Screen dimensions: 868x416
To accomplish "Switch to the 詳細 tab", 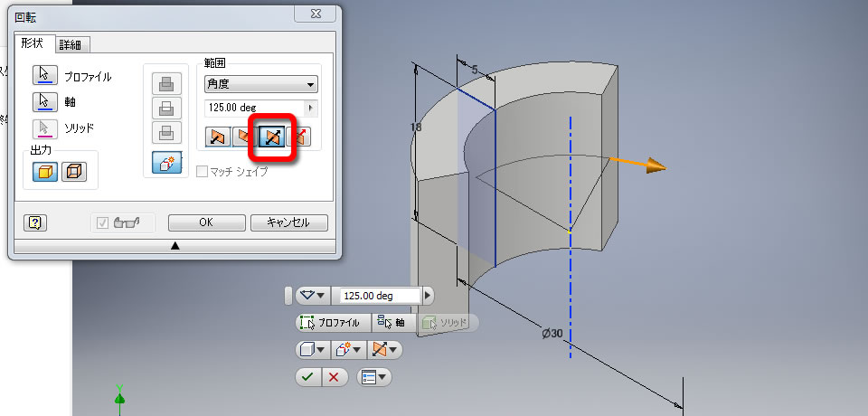I will click(73, 44).
